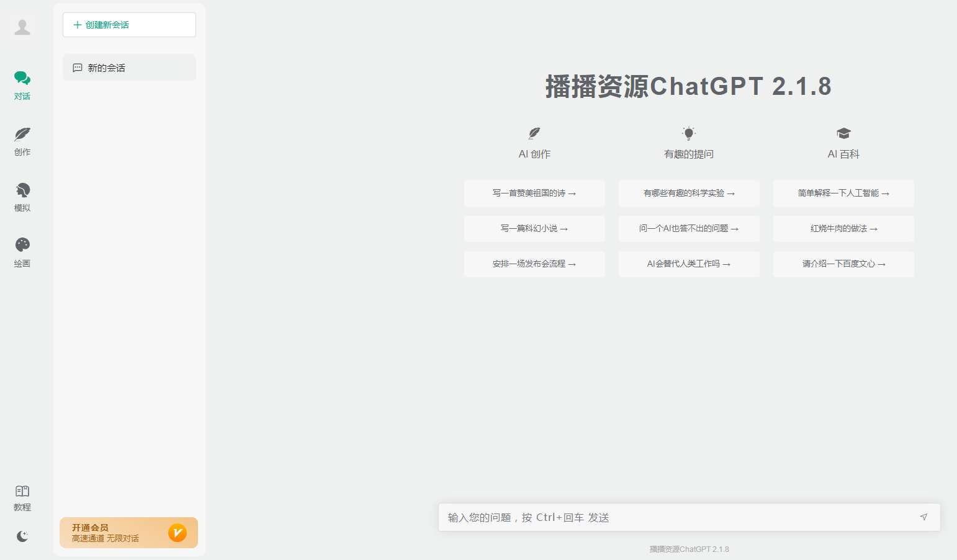This screenshot has height=560, width=957.
Task: Choose prompt 写一首赞美祖国的诗
Action: click(x=534, y=193)
